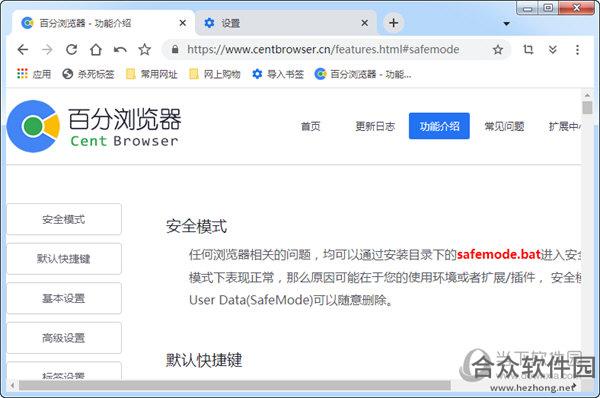Select the 百分浏览器 - 功能介绍 tab

(x=103, y=23)
